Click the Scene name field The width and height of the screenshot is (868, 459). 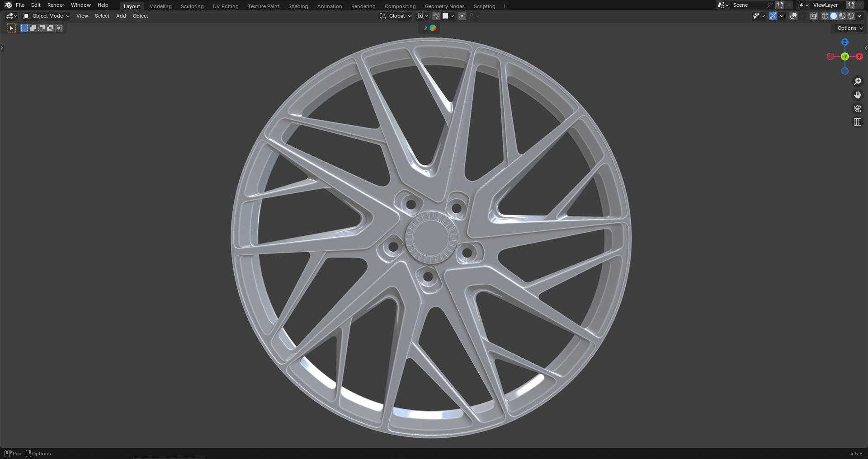[x=748, y=5]
